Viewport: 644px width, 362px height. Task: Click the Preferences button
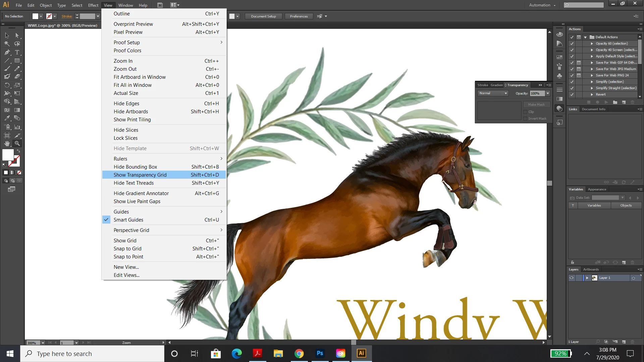pos(299,16)
